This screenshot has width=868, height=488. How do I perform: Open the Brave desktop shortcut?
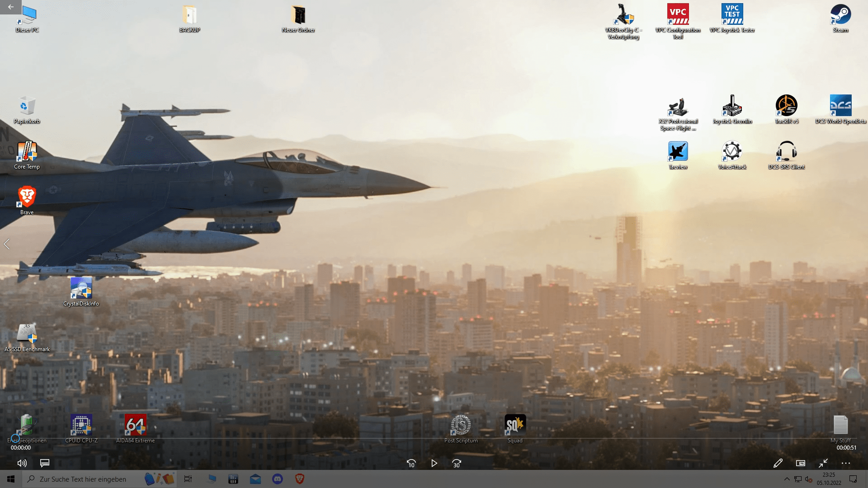27,201
